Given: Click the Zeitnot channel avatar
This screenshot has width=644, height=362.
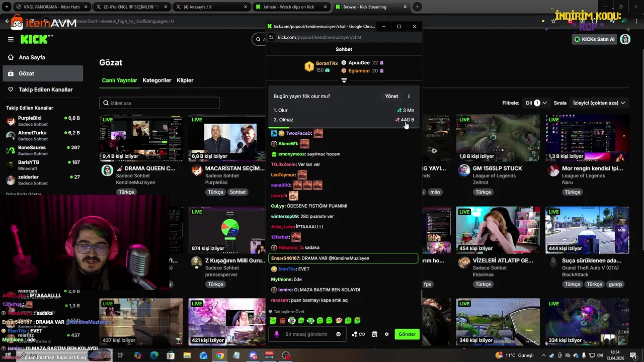Looking at the screenshot, I should (x=464, y=170).
